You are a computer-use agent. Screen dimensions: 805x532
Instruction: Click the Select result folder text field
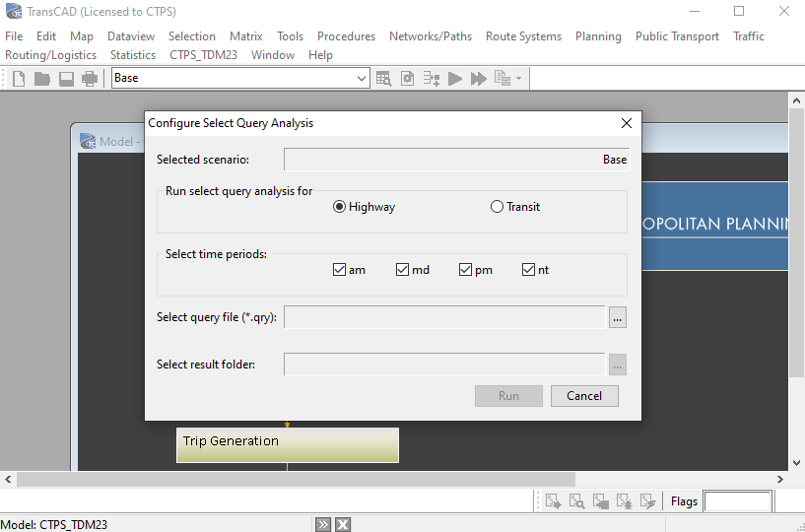444,365
